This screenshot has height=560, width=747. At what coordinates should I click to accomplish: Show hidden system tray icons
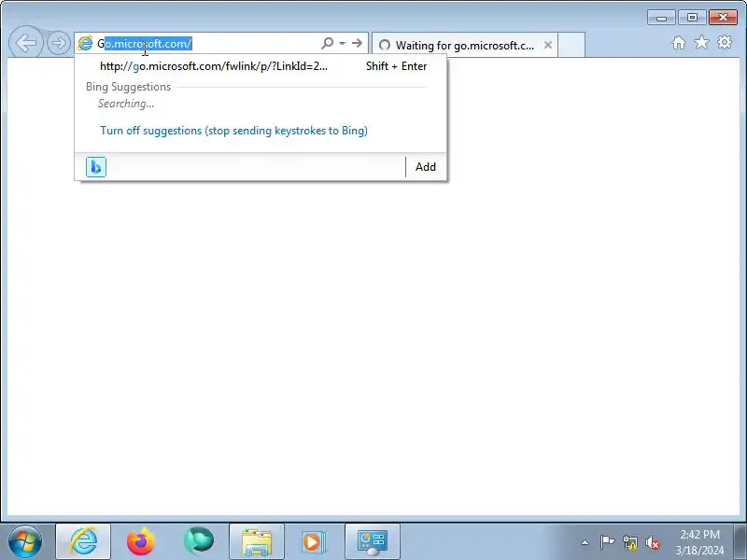pos(585,542)
